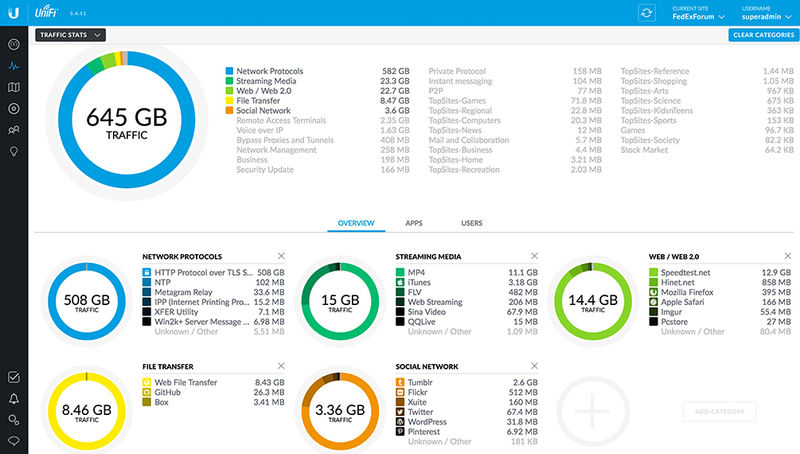The height and width of the screenshot is (454, 800).
Task: Close the Network Protocols card
Action: 281,256
